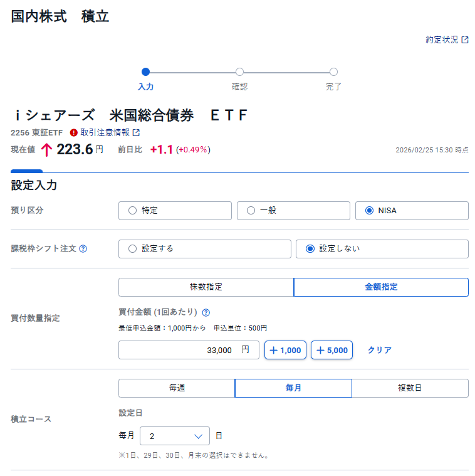Click the note ※1日、29日、30日、月末の選択はできません。
This screenshot has width=475, height=476.
(194, 455)
